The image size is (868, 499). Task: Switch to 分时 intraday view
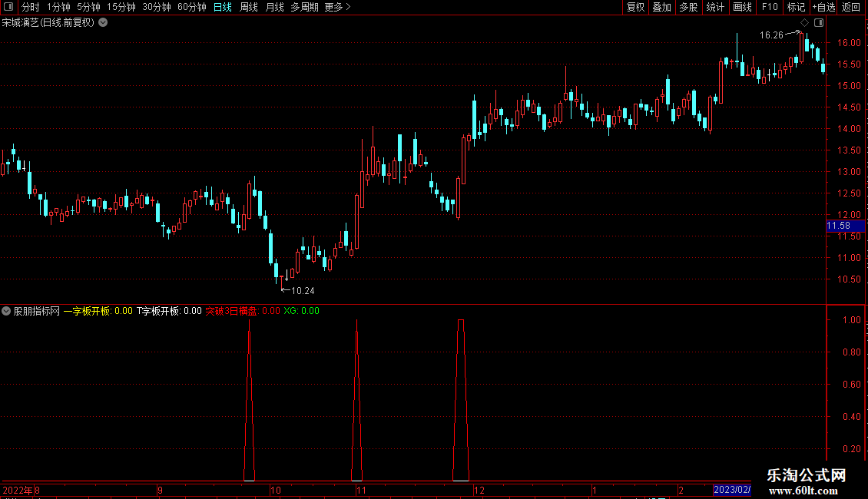31,7
